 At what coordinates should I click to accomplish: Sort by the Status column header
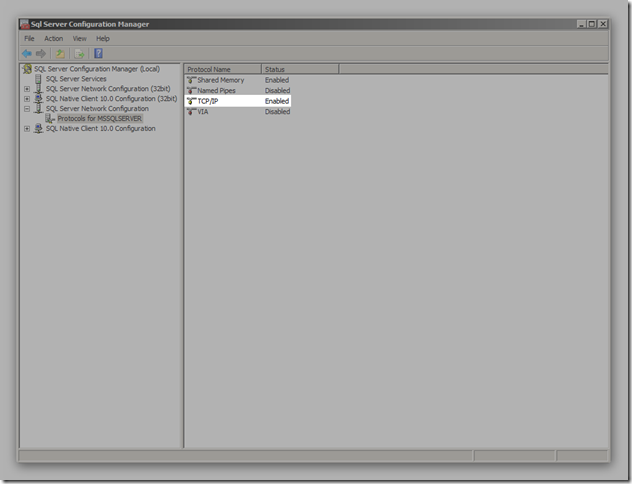coord(300,69)
